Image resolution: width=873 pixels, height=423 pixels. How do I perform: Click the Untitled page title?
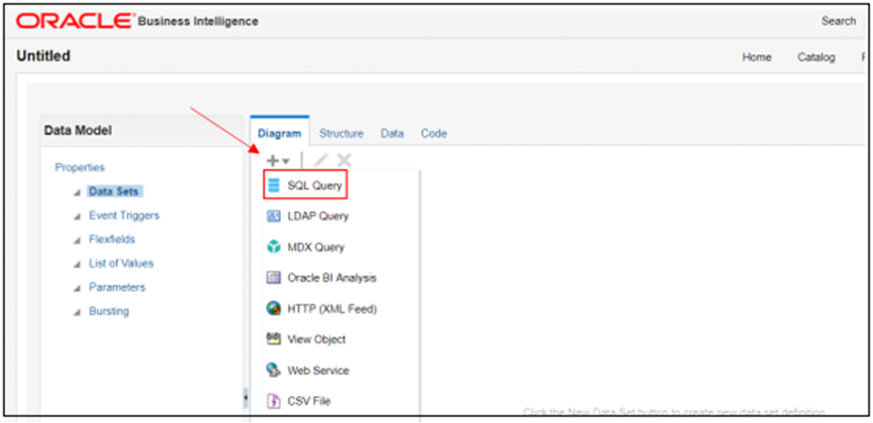(43, 56)
